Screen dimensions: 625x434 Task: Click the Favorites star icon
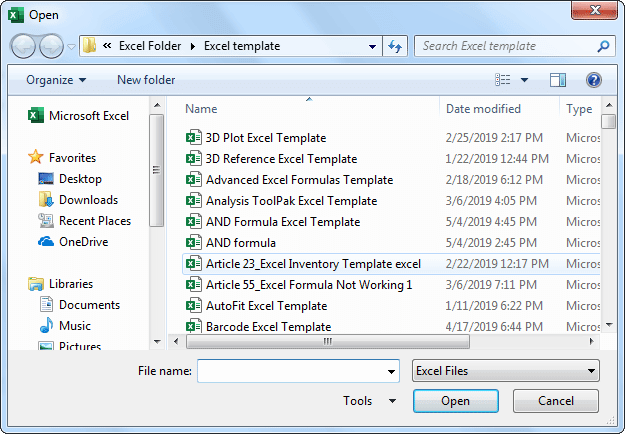coord(35,157)
